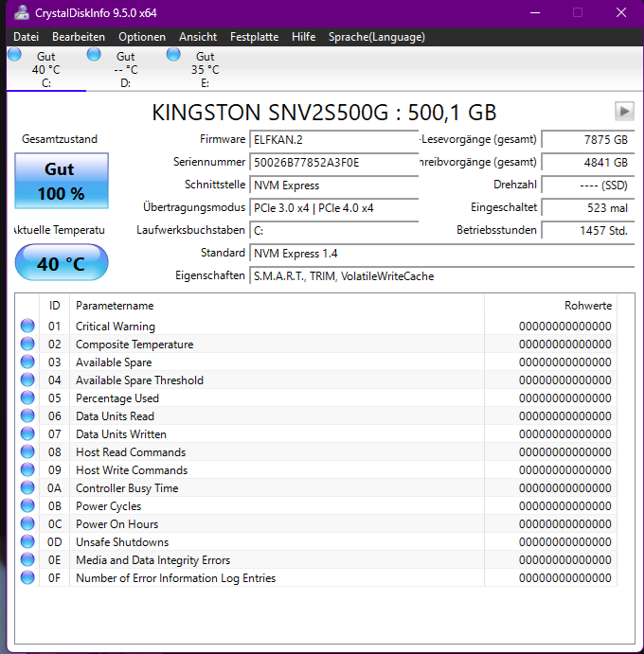Click the Eingeschaltet value 523 mal
Viewport: 644px width, 654px height.
[588, 207]
